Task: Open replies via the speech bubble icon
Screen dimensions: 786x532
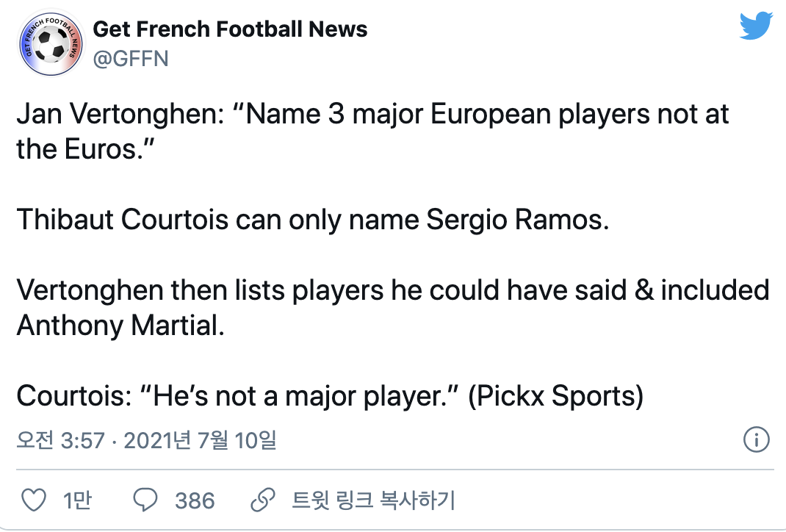Action: point(145,500)
